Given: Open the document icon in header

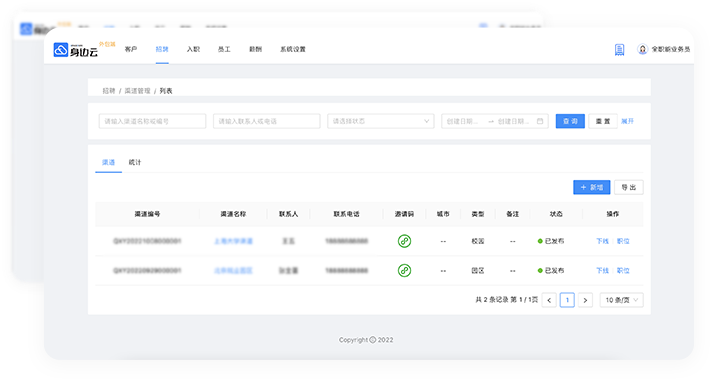Looking at the screenshot, I should tap(619, 50).
